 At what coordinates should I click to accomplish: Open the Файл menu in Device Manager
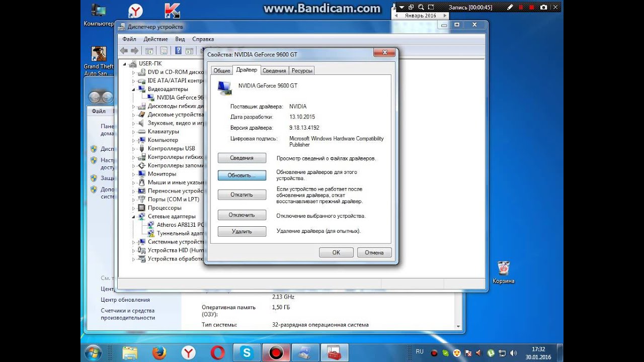129,39
